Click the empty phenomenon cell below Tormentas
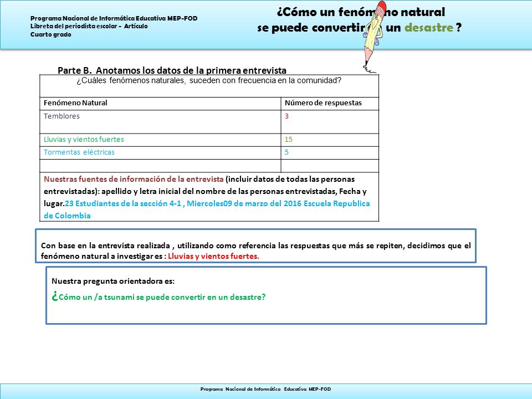The height and width of the screenshot is (399, 532). point(160,166)
